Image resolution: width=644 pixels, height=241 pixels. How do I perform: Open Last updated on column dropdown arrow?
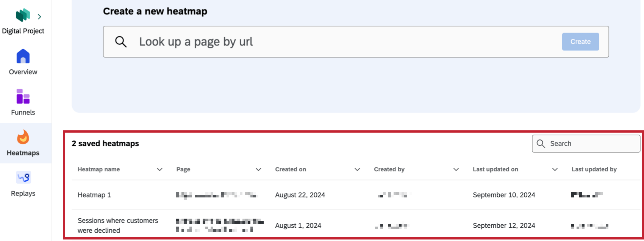[555, 169]
